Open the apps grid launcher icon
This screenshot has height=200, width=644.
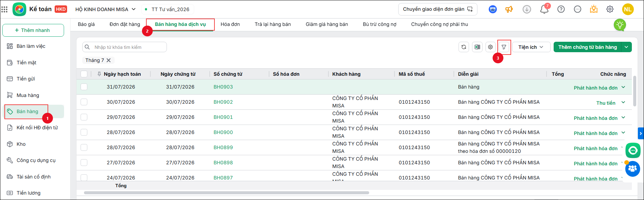pos(4,9)
